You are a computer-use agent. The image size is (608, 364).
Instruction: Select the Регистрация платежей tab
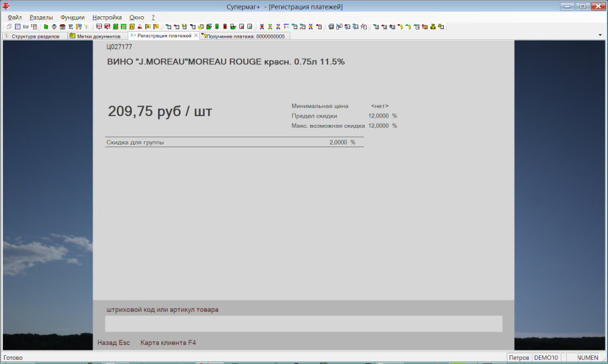[164, 36]
